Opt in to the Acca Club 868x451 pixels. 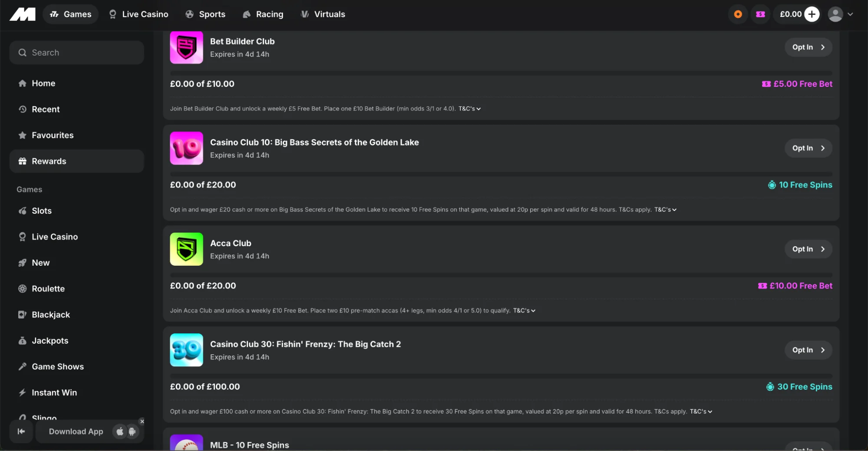pyautogui.click(x=808, y=249)
